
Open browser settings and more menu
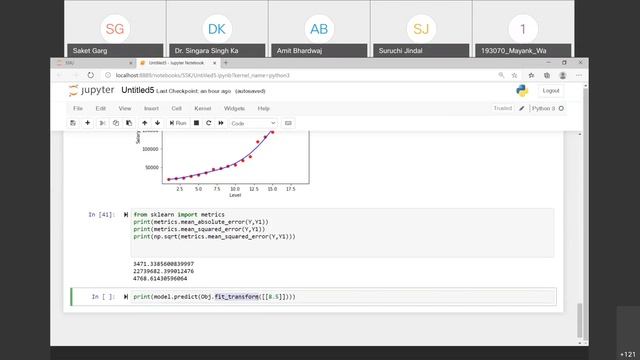point(579,75)
